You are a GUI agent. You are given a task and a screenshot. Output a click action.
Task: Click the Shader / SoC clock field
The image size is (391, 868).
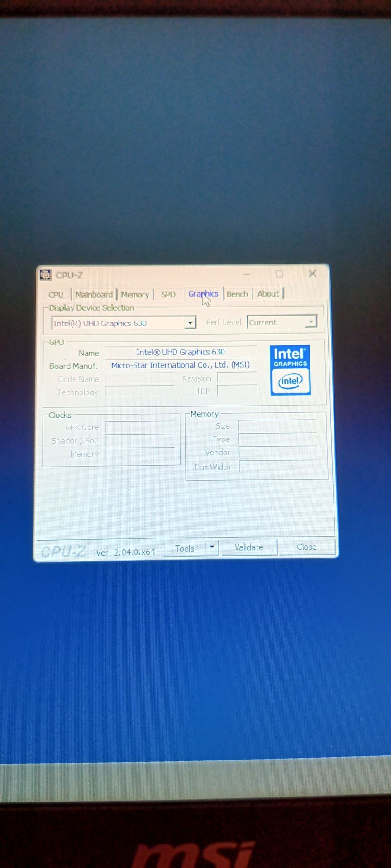[x=140, y=440]
